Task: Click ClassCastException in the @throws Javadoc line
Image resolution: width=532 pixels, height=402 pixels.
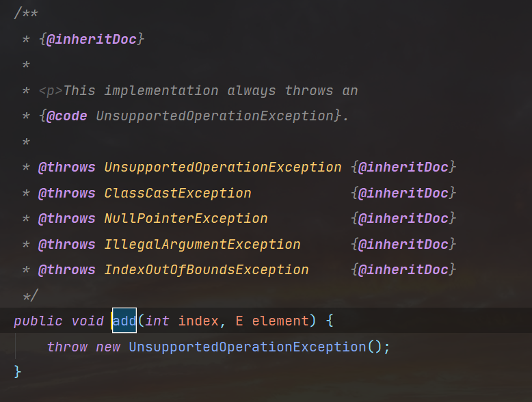Action: tap(178, 193)
